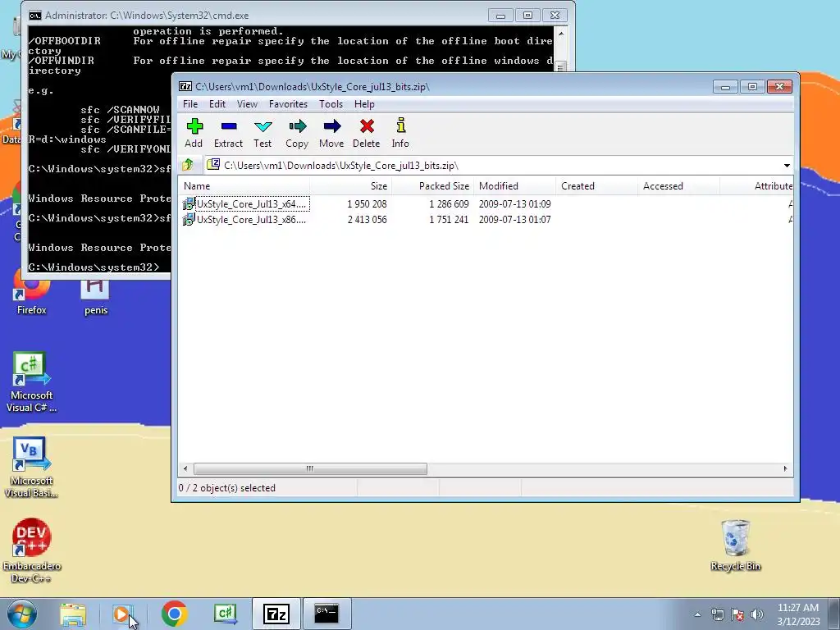Image resolution: width=840 pixels, height=630 pixels.
Task: Launch Windows Media Player from the taskbar
Action: point(123,614)
